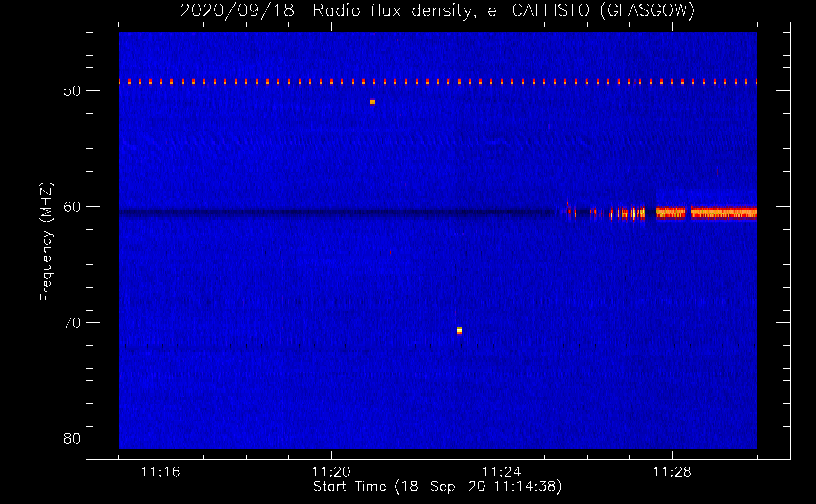Click the bright white-yellow spot near 71 MHz
The height and width of the screenshot is (504, 816).
(459, 330)
